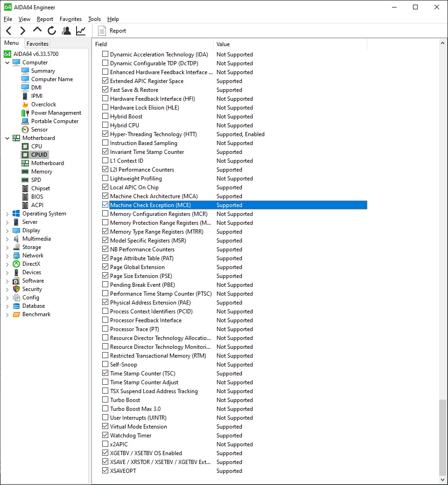Select the Time Stamp Counter (TSC) row
The image size is (448, 485).
tap(234, 374)
